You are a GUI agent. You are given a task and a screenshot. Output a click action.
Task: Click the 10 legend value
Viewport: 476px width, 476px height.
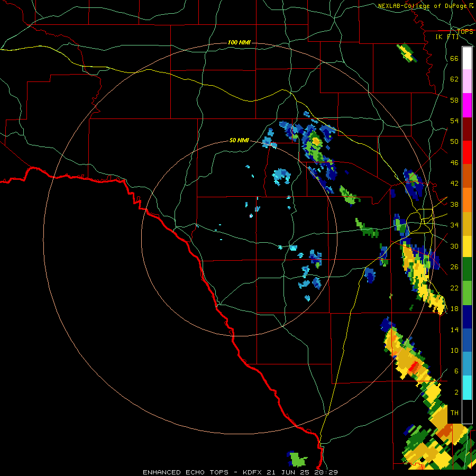pos(454,351)
